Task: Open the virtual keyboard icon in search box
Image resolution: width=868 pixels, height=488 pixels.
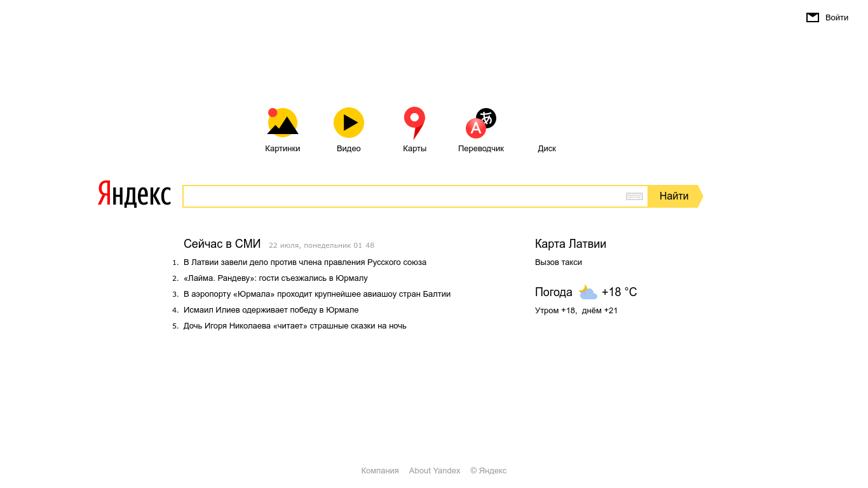Action: pos(634,196)
